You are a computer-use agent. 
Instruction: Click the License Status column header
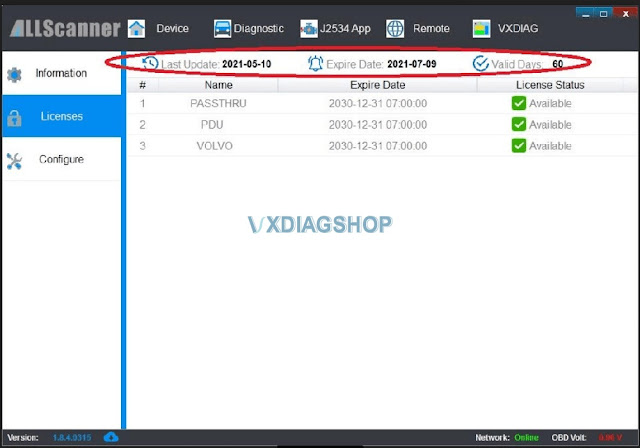[550, 85]
